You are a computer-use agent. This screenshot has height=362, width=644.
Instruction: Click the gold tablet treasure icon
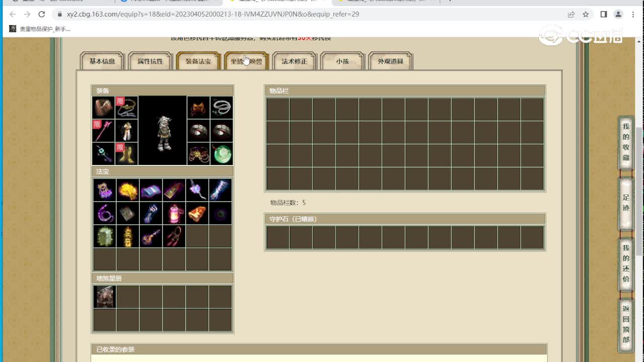[x=174, y=190]
